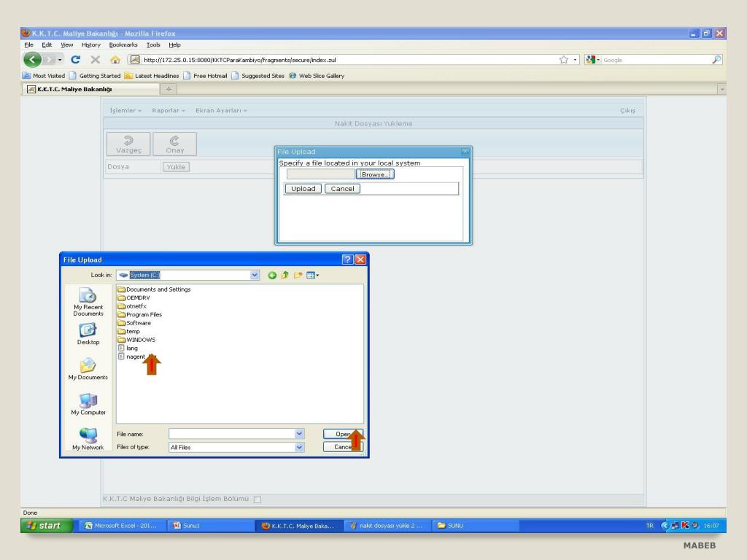Select the OEMDRV folder

pyautogui.click(x=134, y=297)
